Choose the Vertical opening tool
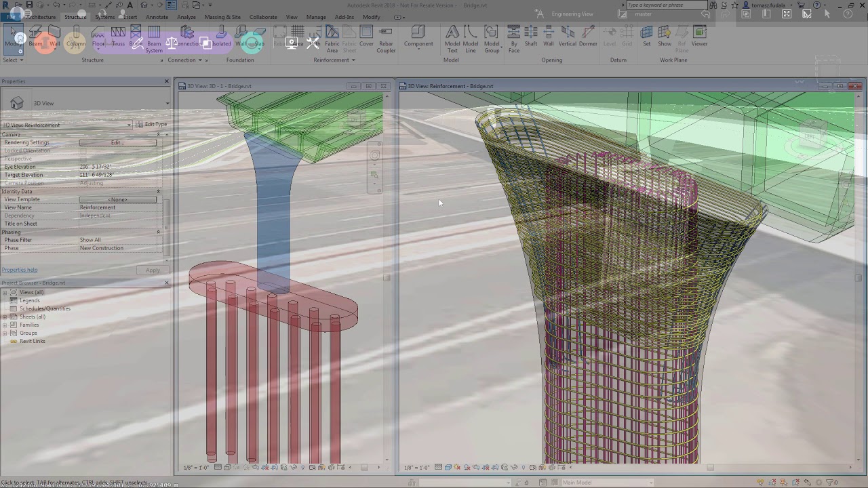The image size is (868, 488). (568, 37)
